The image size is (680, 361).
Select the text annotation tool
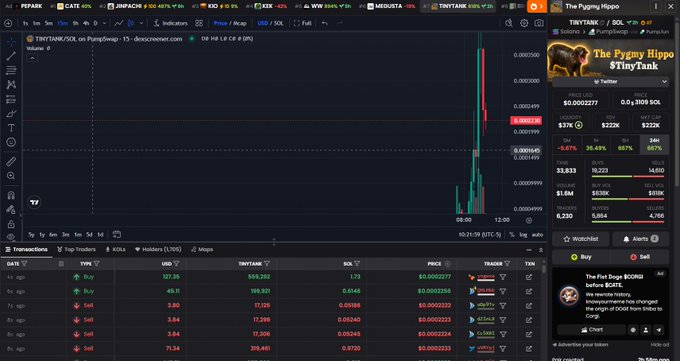click(11, 128)
